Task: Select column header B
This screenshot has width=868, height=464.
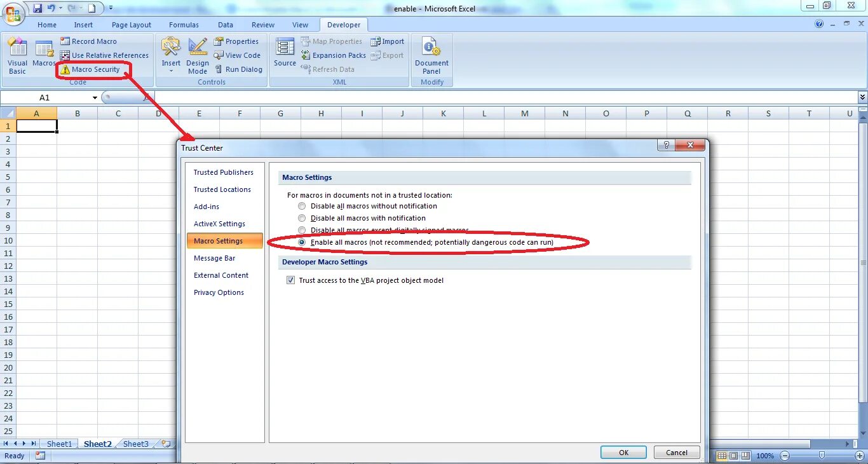Action: [x=78, y=114]
